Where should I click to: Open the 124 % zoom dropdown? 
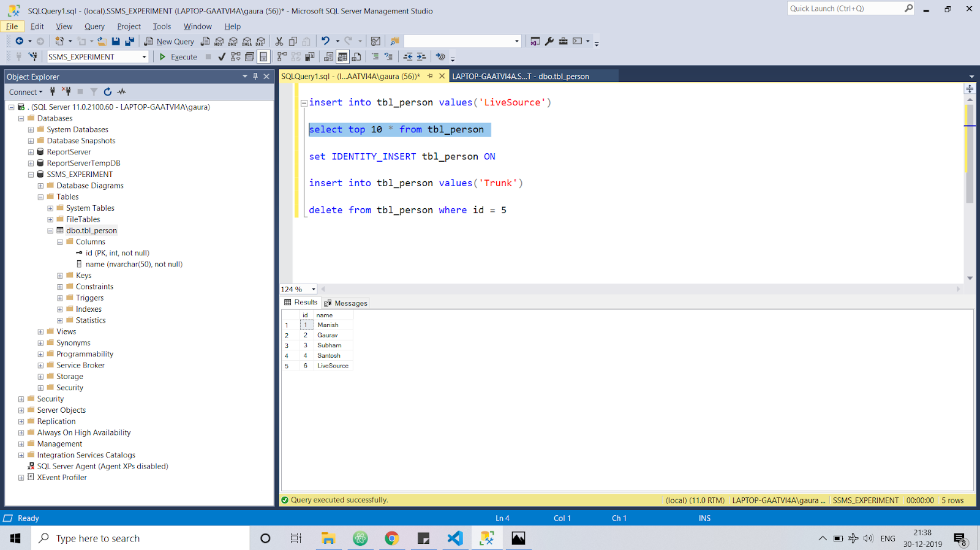point(314,289)
